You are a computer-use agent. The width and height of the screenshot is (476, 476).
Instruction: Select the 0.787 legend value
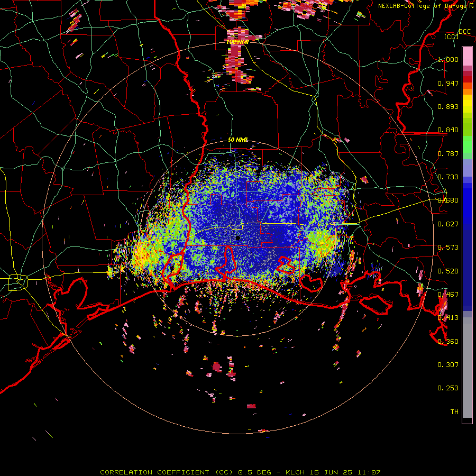click(448, 153)
